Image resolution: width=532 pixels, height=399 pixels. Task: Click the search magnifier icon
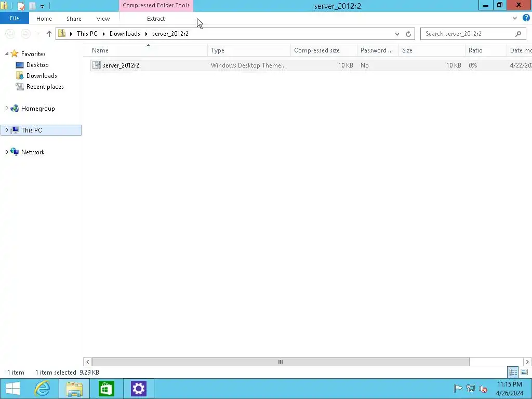518,34
